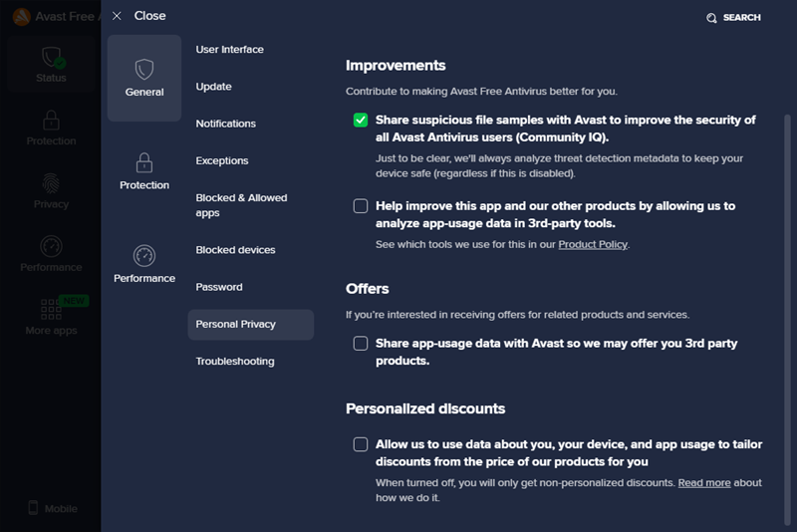Viewport: 797px width, 532px height.
Task: Enable analyze app-usage data in 3rd-party tools
Action: coord(361,206)
